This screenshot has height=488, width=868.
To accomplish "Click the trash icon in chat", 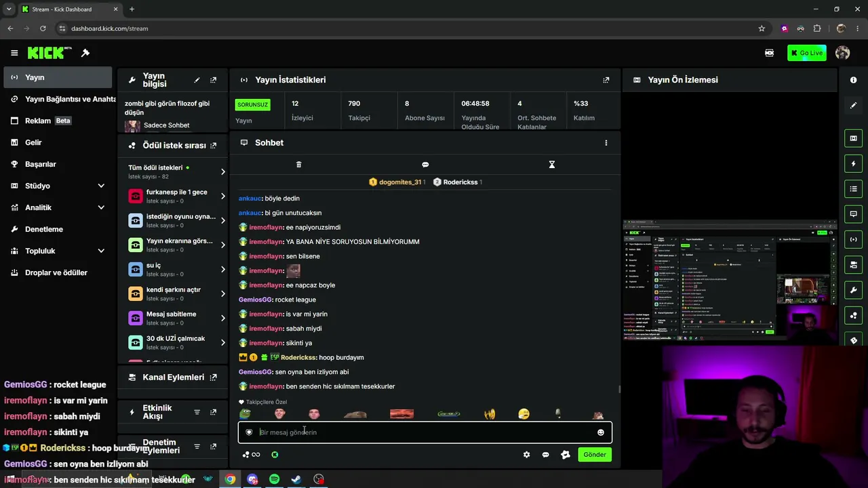I will [x=299, y=165].
